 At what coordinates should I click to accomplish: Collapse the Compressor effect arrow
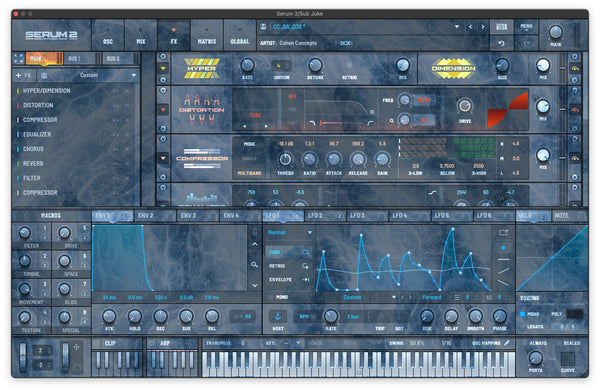(x=163, y=158)
